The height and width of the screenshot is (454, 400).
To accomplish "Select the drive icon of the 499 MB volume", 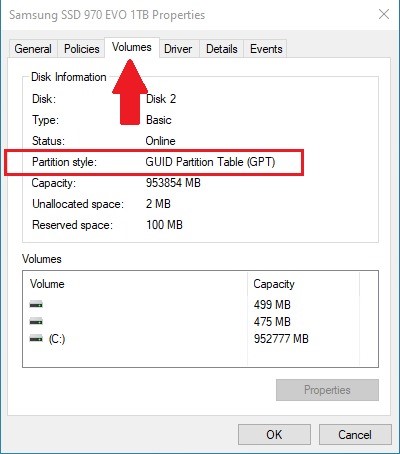I will pos(36,304).
